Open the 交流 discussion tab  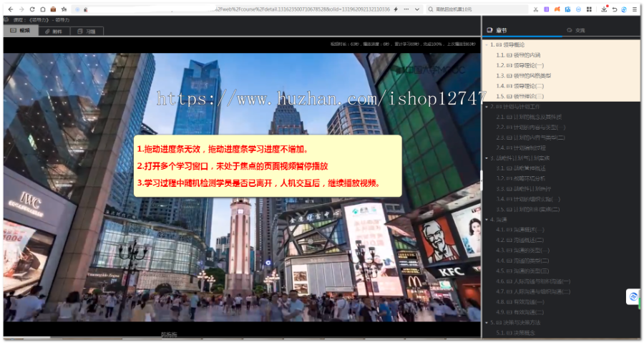point(576,30)
